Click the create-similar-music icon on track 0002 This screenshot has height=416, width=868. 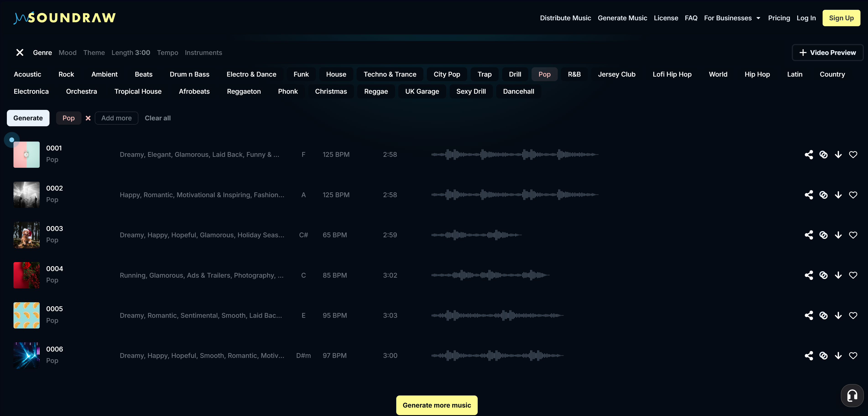(x=824, y=195)
